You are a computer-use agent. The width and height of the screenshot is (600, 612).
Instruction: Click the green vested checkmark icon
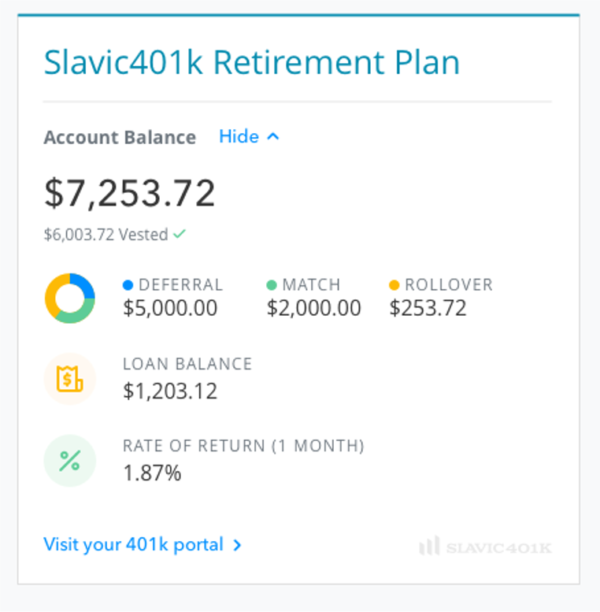179,234
